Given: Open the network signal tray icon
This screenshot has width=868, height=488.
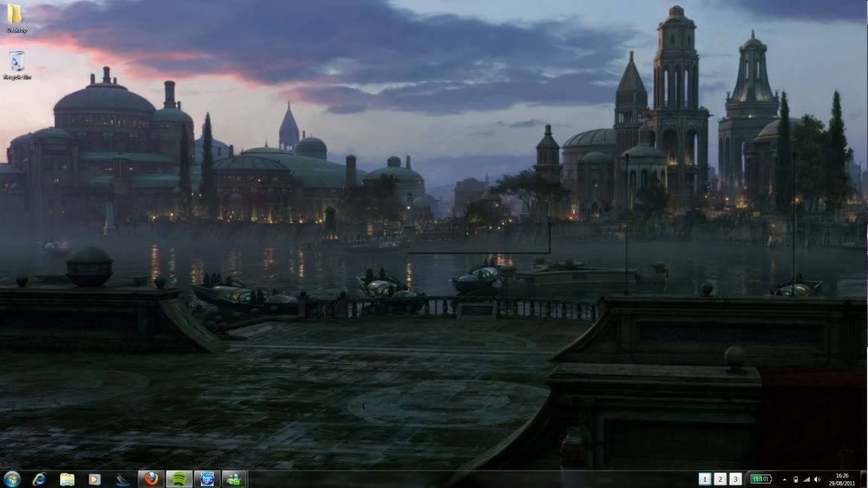Looking at the screenshot, I should point(806,480).
